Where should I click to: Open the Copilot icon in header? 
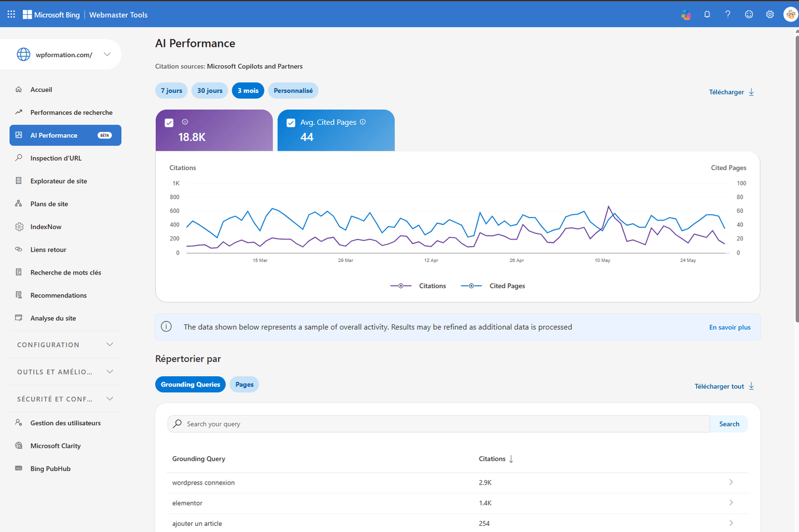click(x=686, y=14)
